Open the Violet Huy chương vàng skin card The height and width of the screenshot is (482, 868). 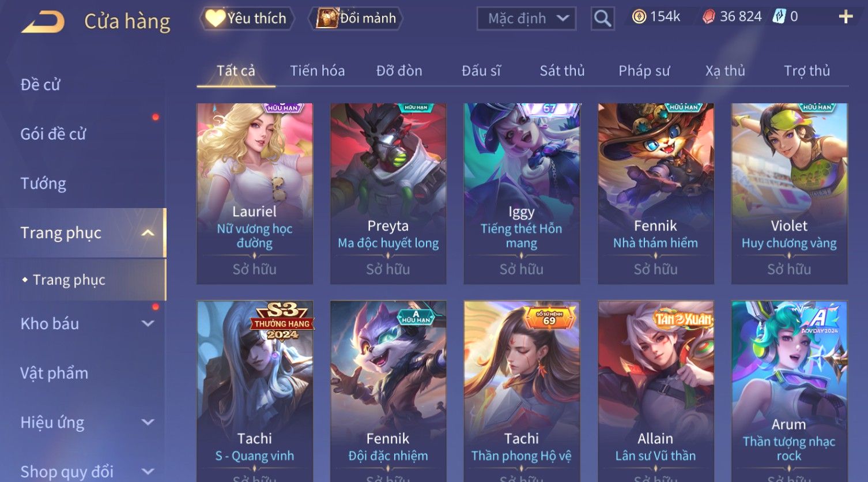790,194
